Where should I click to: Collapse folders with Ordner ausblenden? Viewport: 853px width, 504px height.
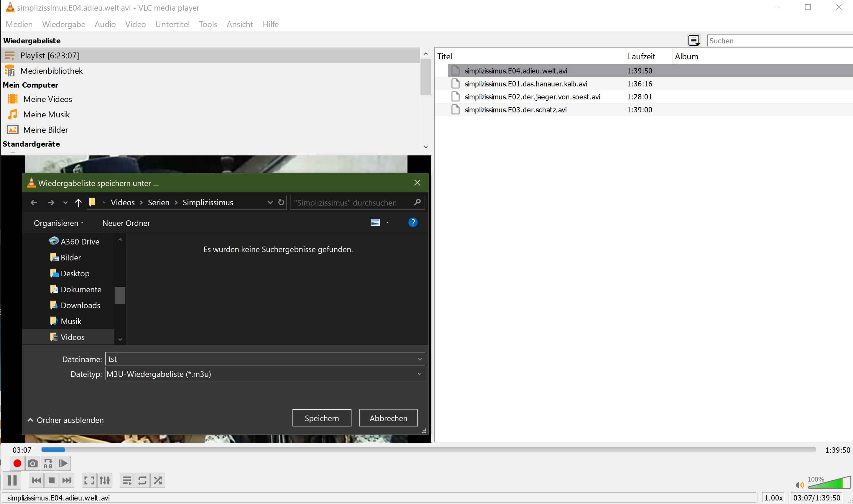[x=65, y=420]
